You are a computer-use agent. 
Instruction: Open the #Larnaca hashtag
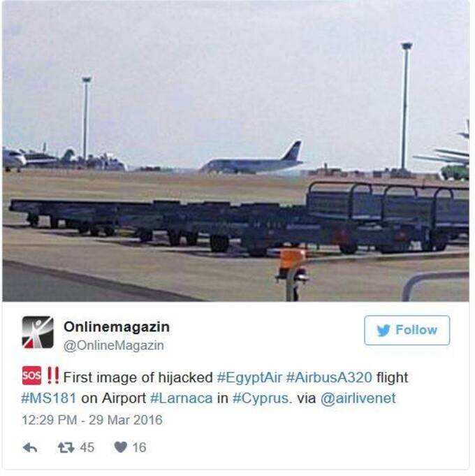tap(182, 398)
